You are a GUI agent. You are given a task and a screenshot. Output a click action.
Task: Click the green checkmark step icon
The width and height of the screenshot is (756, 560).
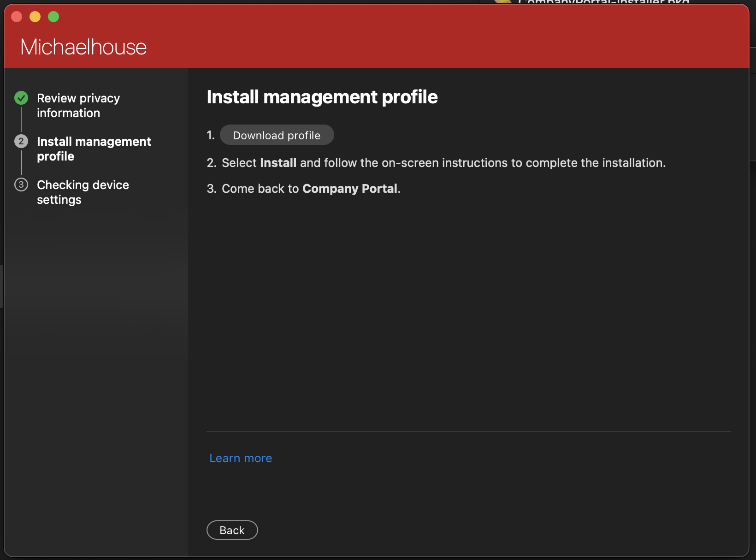pos(21,98)
